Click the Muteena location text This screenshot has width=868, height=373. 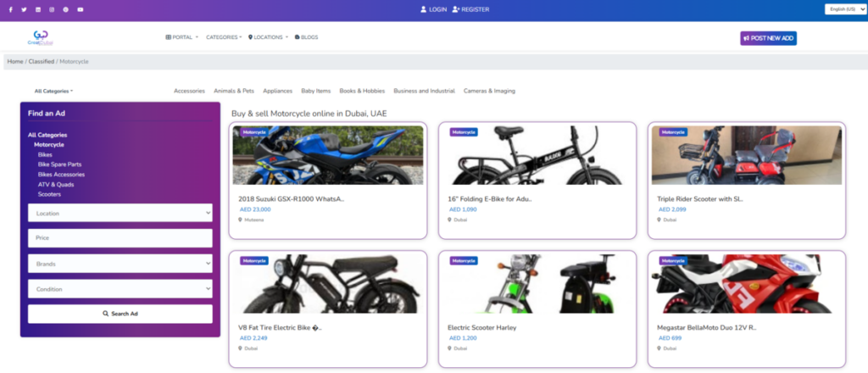click(x=254, y=220)
